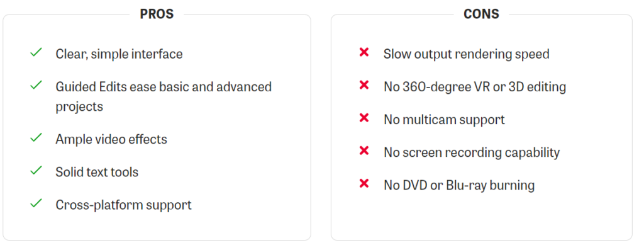
Task: Click the Slow output rendering speed text
Action: coord(467,54)
